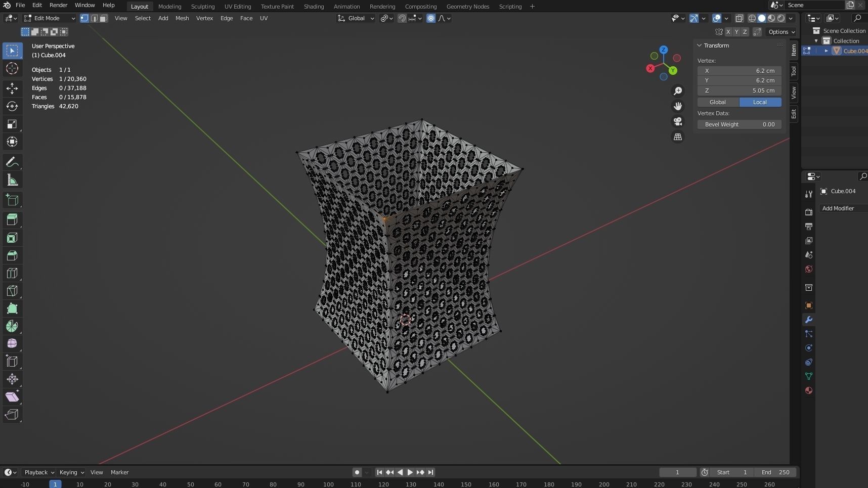Enable vertex select mode
The height and width of the screenshot is (488, 868).
[84, 18]
